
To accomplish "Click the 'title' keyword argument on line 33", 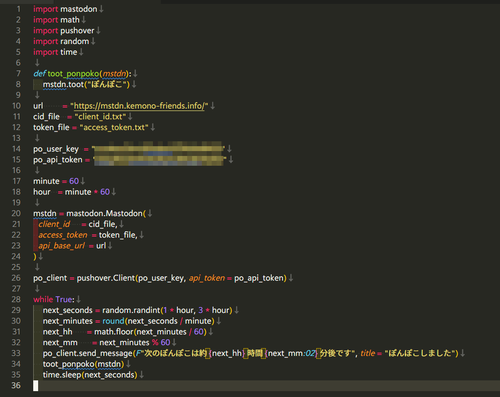I will 368,353.
